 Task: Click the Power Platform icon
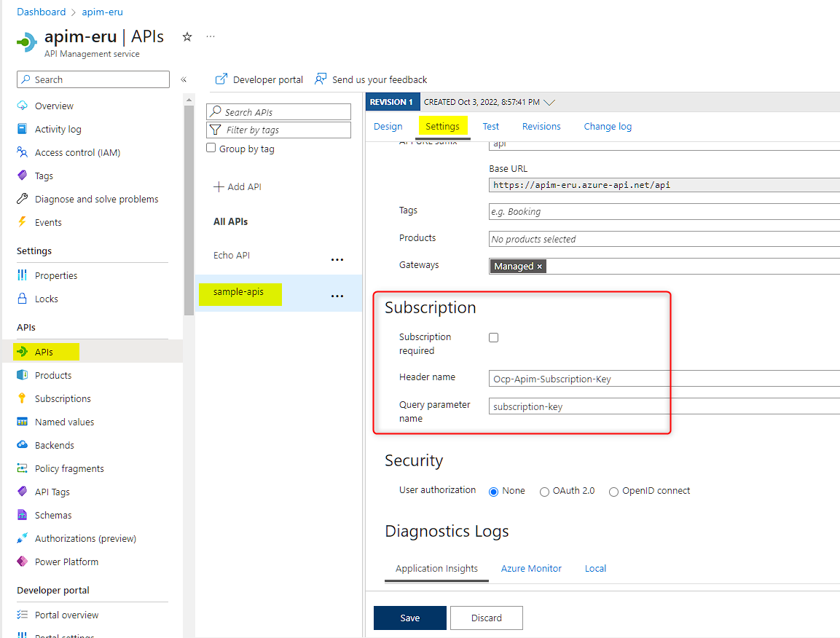coord(22,562)
